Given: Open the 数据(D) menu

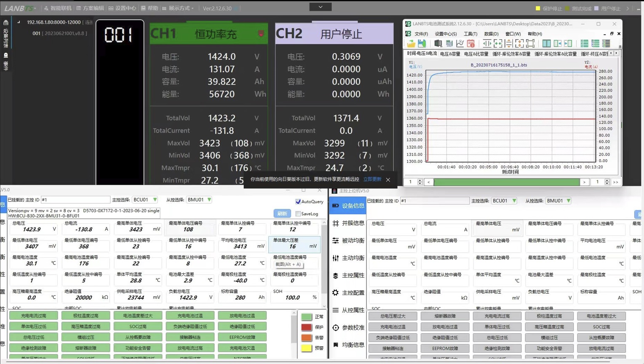Looking at the screenshot, I should tap(491, 34).
